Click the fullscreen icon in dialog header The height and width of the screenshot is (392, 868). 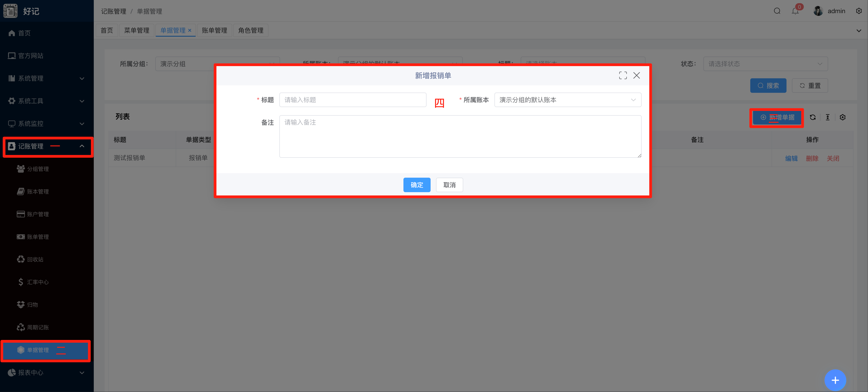623,75
